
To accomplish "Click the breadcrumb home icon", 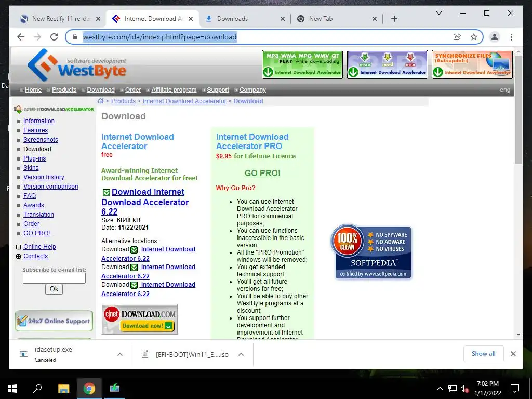I will tap(100, 101).
